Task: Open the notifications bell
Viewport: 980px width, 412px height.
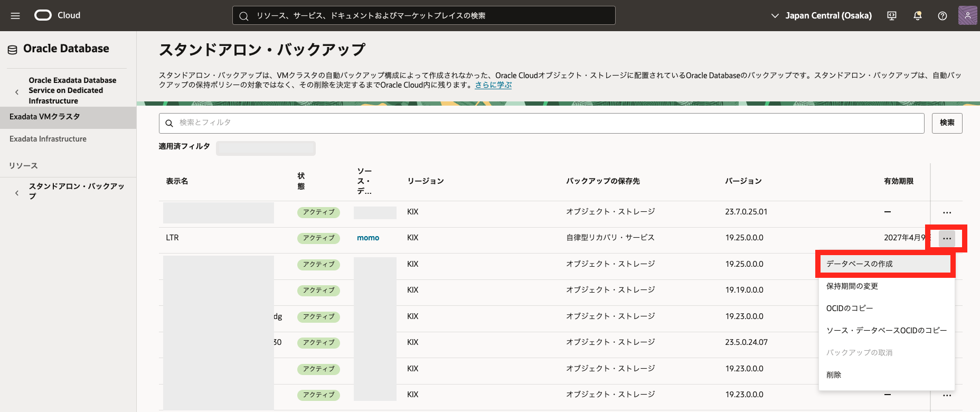Action: [x=918, y=16]
